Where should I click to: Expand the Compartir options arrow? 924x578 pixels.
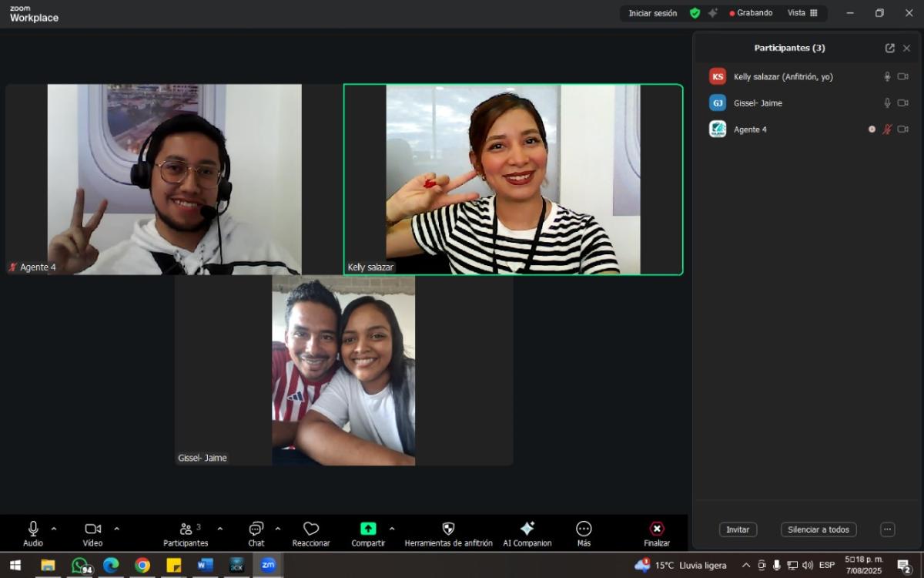click(392, 529)
